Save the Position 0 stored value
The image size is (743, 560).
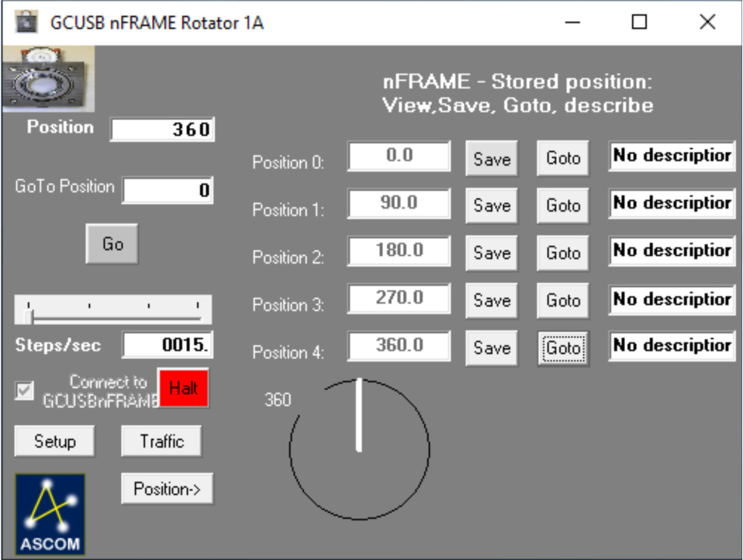492,158
